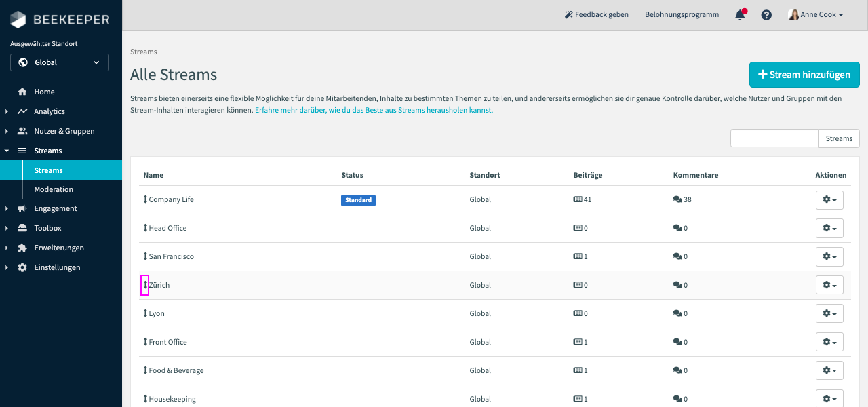This screenshot has height=407, width=868.
Task: Click the reorder handle for Front Office
Action: click(145, 342)
